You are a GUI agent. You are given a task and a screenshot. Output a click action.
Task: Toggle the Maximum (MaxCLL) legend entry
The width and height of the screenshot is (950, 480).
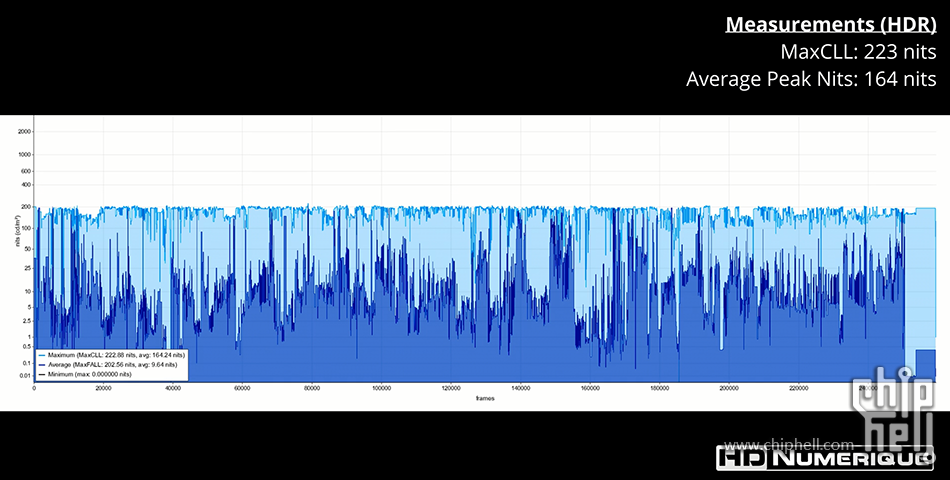coord(112,355)
